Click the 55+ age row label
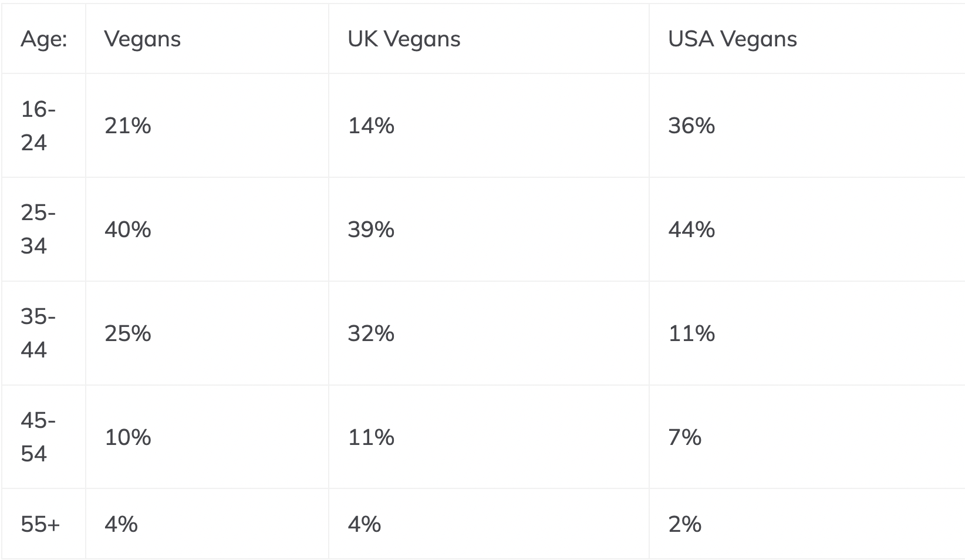This screenshot has height=560, width=965. point(40,524)
